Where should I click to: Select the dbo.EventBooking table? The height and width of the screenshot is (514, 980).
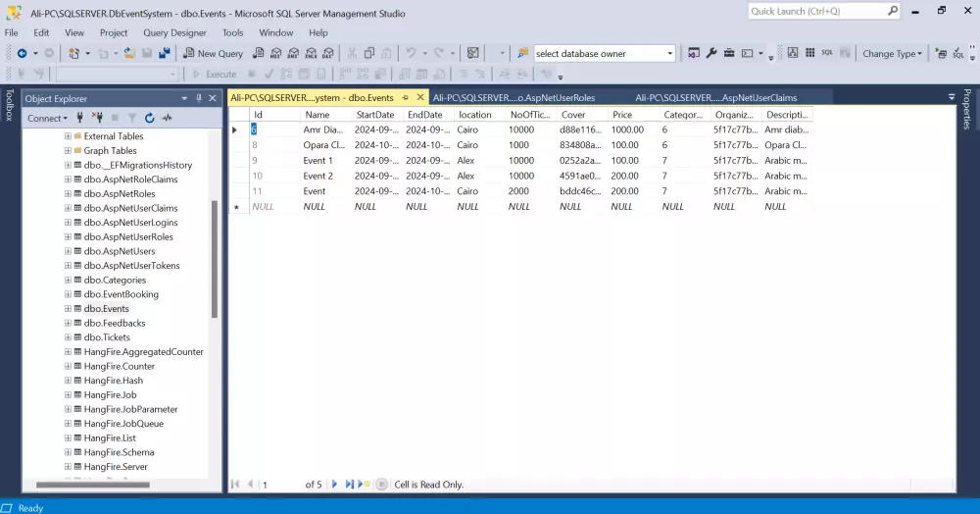(x=122, y=294)
